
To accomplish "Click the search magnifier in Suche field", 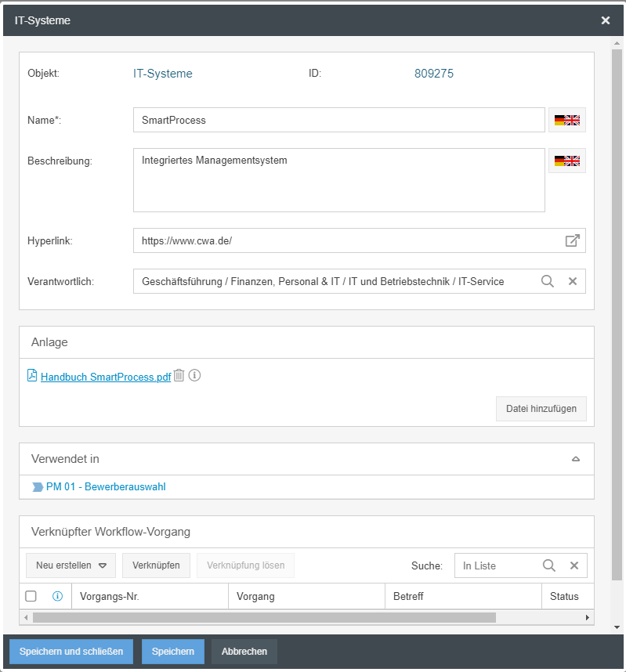I will point(549,565).
